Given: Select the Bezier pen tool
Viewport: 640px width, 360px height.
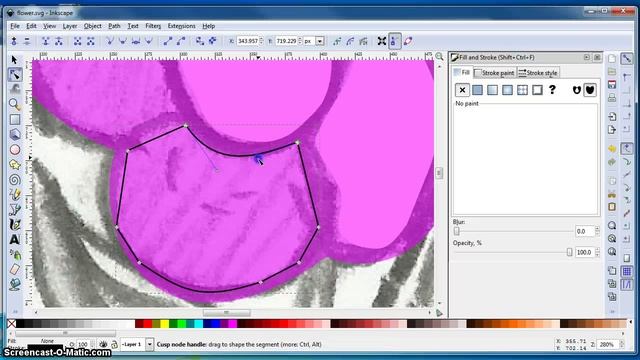Looking at the screenshot, I should 15,209.
